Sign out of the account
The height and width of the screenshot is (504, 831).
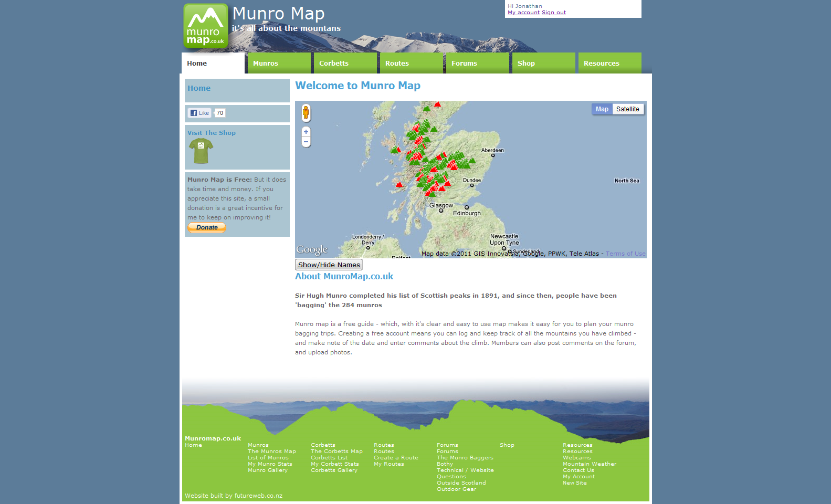tap(554, 13)
